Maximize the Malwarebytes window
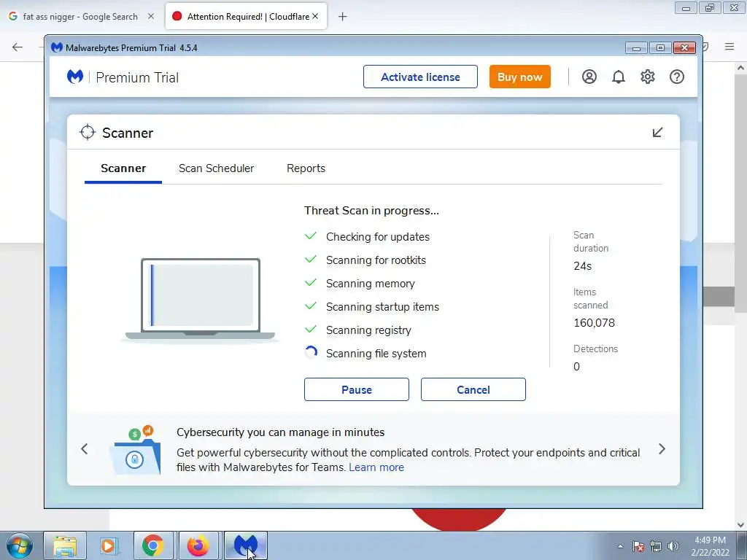The width and height of the screenshot is (747, 560). (660, 47)
